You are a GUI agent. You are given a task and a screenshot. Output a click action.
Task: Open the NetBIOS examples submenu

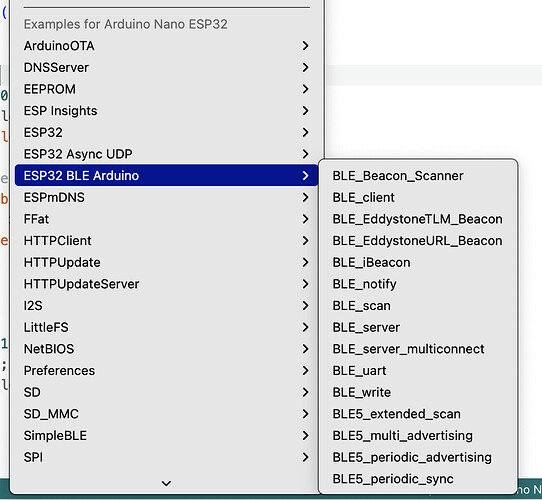166,349
